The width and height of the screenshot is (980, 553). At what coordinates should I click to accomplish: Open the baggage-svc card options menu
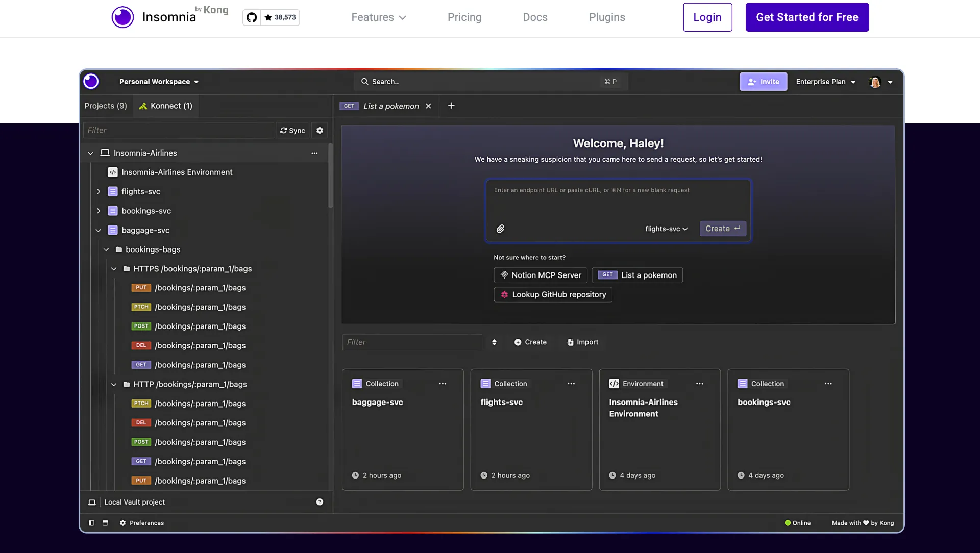point(443,384)
